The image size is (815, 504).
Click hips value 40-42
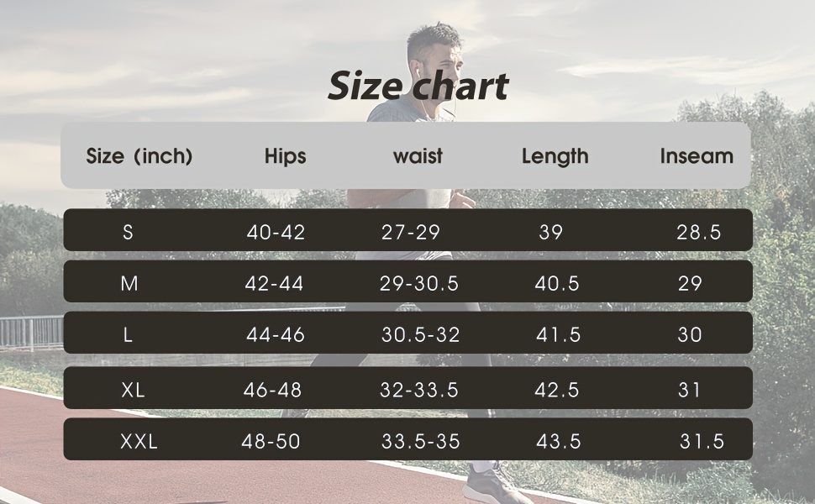[276, 232]
